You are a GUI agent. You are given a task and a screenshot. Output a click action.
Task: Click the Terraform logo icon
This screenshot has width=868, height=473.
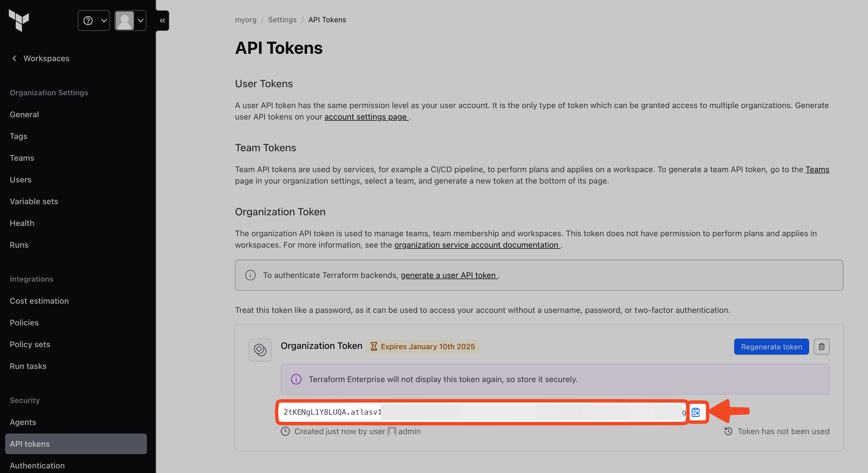[x=19, y=20]
